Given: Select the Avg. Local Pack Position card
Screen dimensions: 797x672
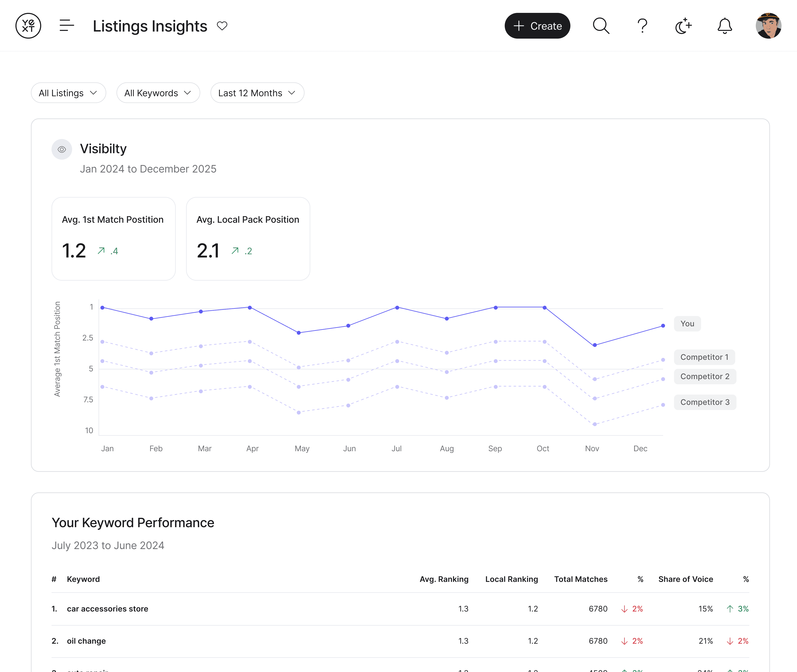Looking at the screenshot, I should (x=248, y=239).
